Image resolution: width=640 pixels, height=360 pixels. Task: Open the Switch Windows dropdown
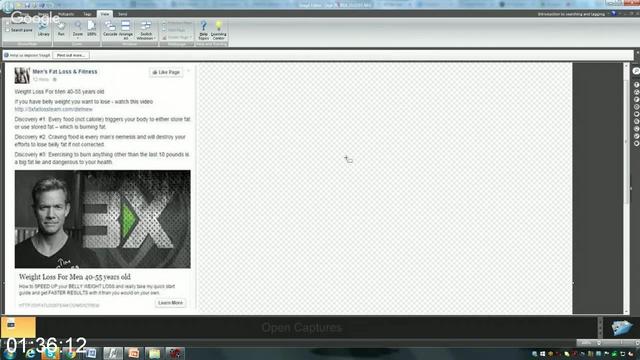146,30
